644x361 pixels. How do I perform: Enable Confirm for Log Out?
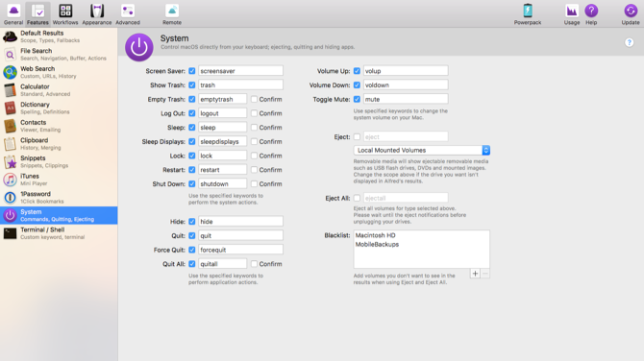point(254,113)
